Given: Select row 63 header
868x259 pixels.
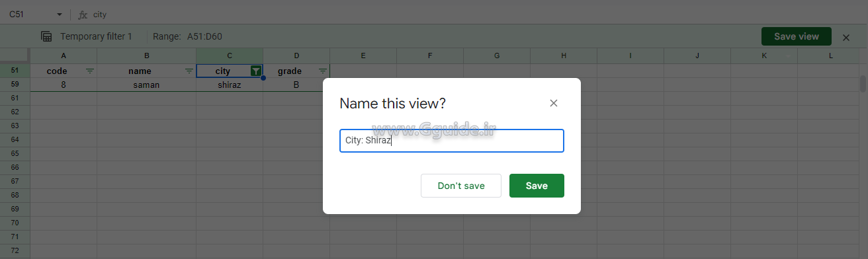Looking at the screenshot, I should (x=15, y=126).
